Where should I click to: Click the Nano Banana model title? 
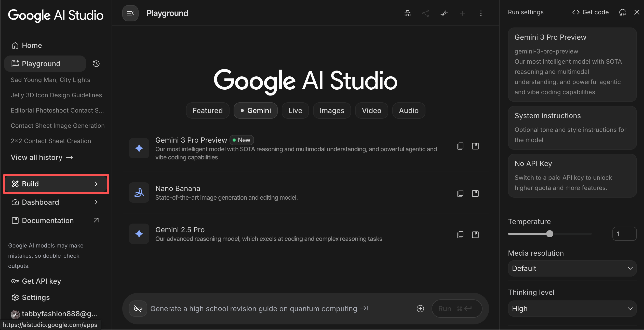178,188
